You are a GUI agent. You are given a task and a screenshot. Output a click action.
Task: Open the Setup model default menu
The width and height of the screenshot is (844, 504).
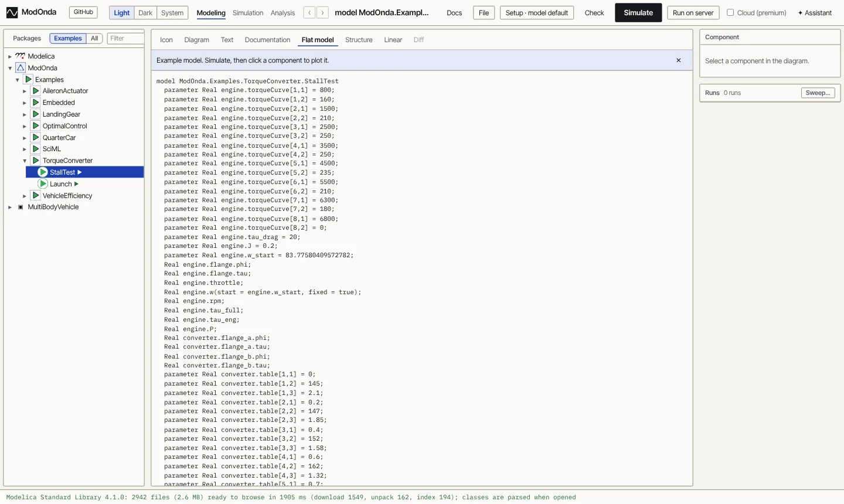click(x=537, y=13)
